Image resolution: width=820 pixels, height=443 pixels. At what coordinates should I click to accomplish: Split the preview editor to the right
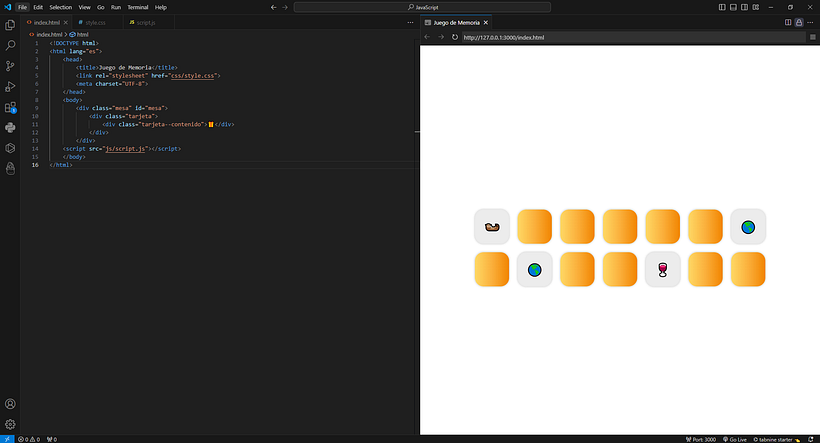tap(788, 22)
